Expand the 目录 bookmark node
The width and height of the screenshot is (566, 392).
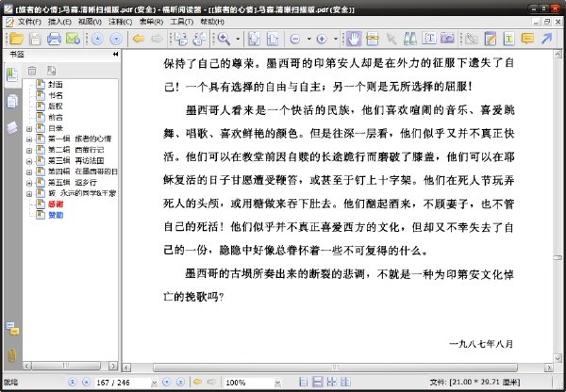coord(29,129)
